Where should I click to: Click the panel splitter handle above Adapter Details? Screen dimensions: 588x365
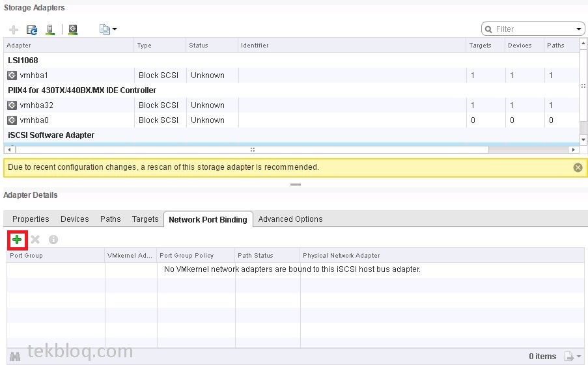tap(296, 184)
